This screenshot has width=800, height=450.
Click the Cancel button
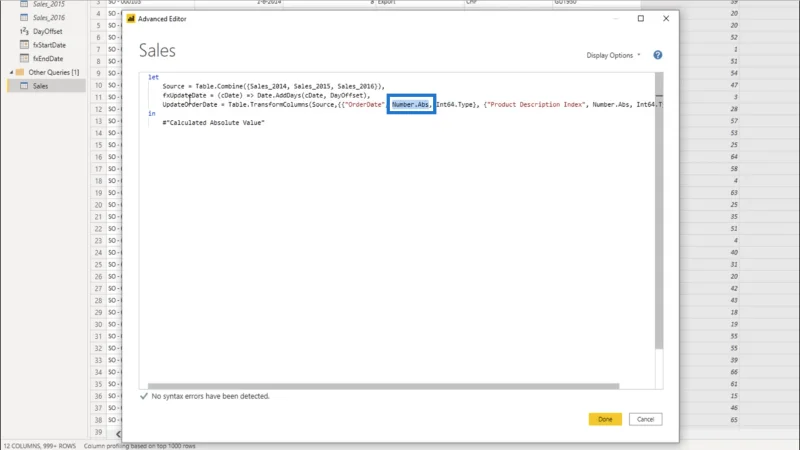pyautogui.click(x=645, y=419)
